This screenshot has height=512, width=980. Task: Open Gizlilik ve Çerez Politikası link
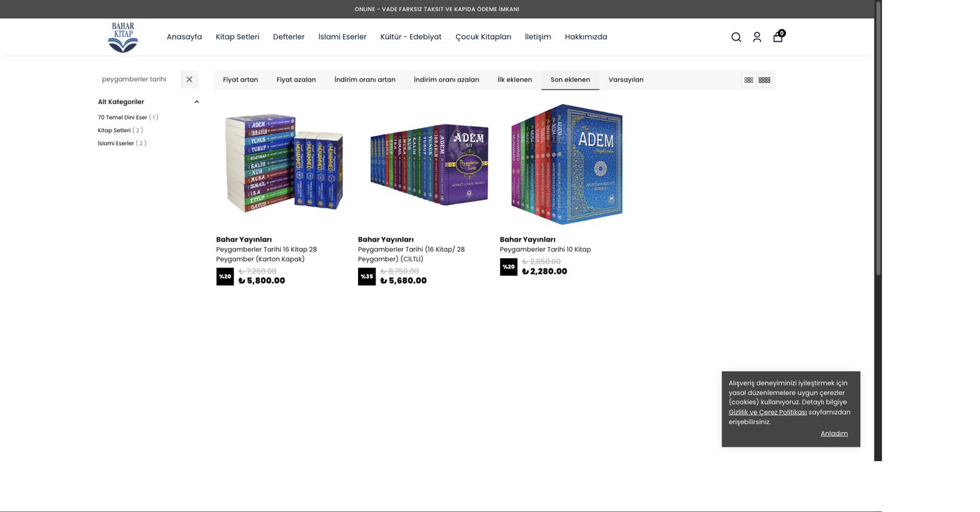point(768,412)
